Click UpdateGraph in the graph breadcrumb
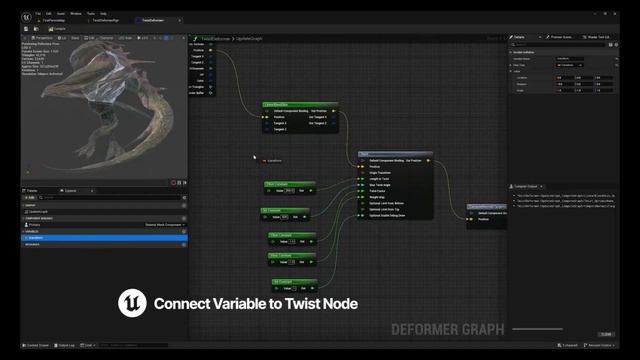The height and width of the screenshot is (360, 640). tap(249, 39)
